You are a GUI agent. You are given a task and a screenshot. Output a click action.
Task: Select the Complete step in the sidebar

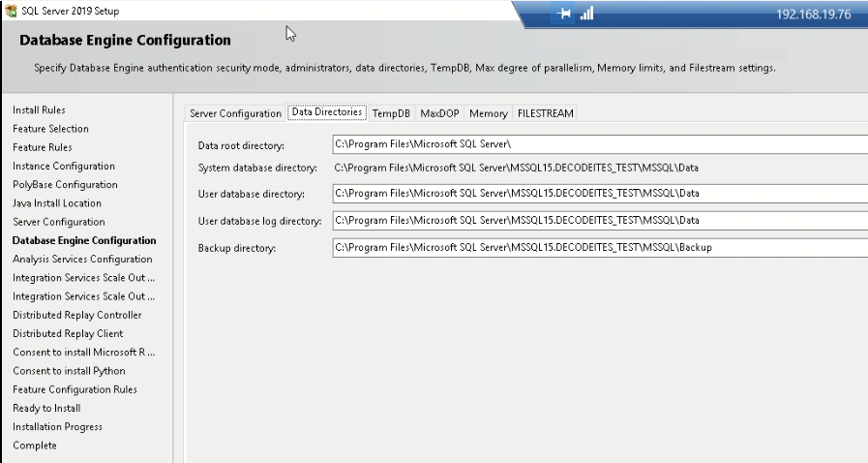pos(34,446)
